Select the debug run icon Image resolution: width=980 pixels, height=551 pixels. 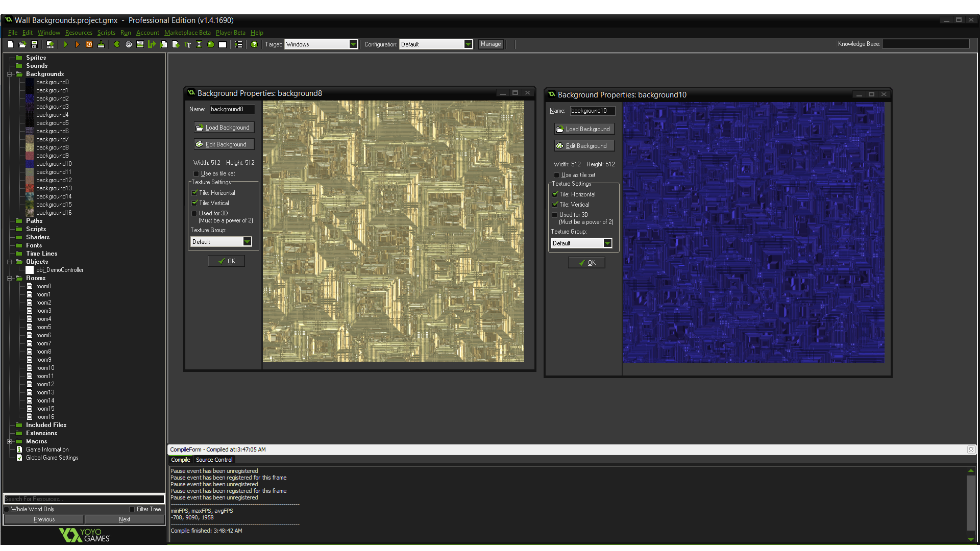click(78, 44)
